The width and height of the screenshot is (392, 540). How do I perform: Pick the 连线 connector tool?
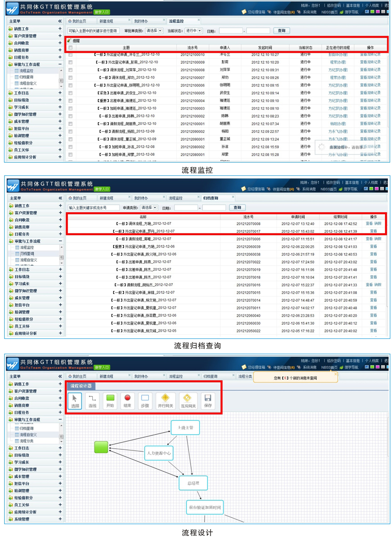point(92,400)
